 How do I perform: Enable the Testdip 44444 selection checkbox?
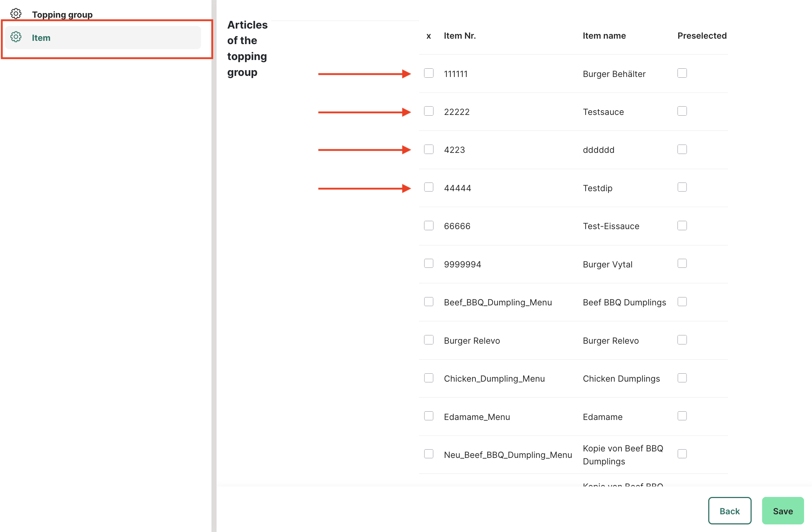point(429,188)
